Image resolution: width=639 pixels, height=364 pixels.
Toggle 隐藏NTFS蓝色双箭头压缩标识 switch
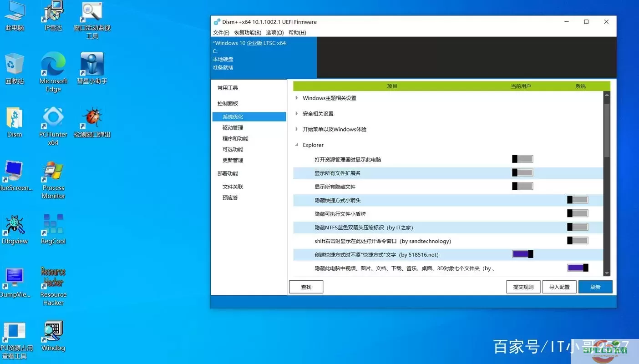click(x=578, y=227)
